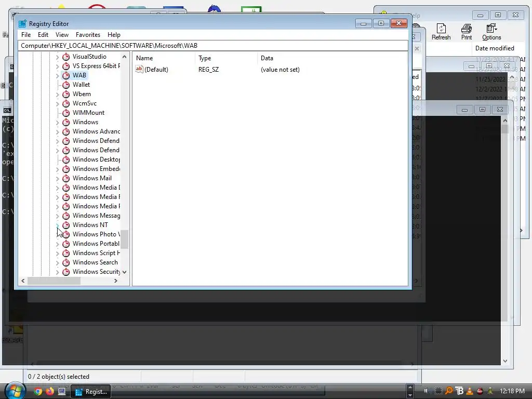This screenshot has height=399, width=532.
Task: Expand the Windows Search key
Action: (57, 262)
